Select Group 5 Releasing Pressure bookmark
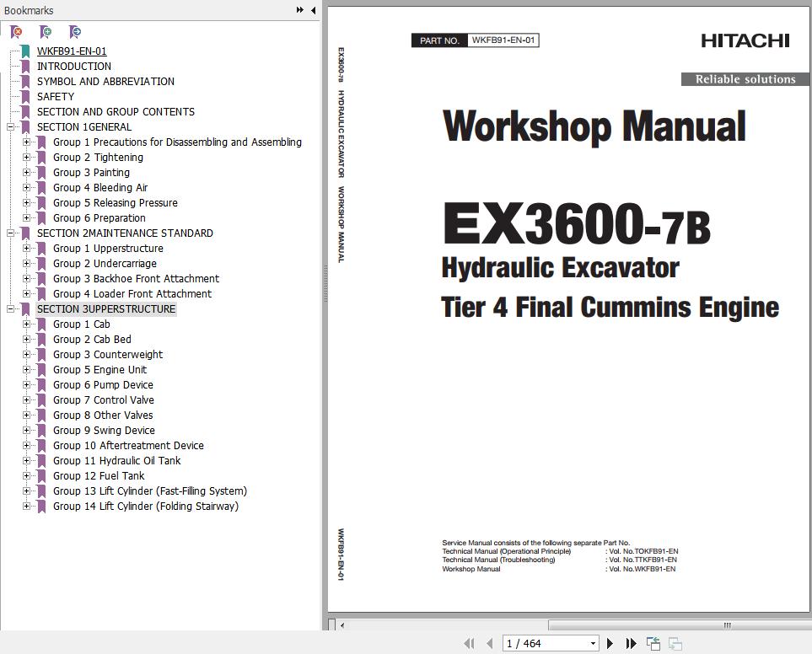 (x=115, y=203)
